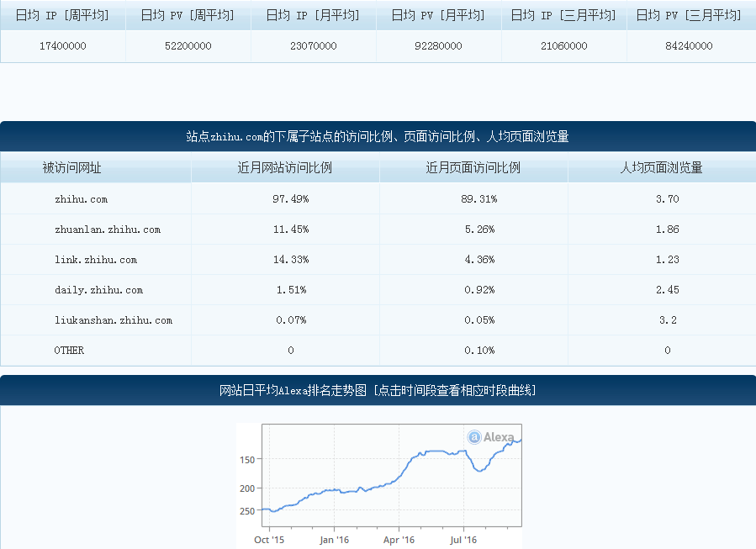
Task: Click the Jul '16 axis label
Action: pos(463,540)
